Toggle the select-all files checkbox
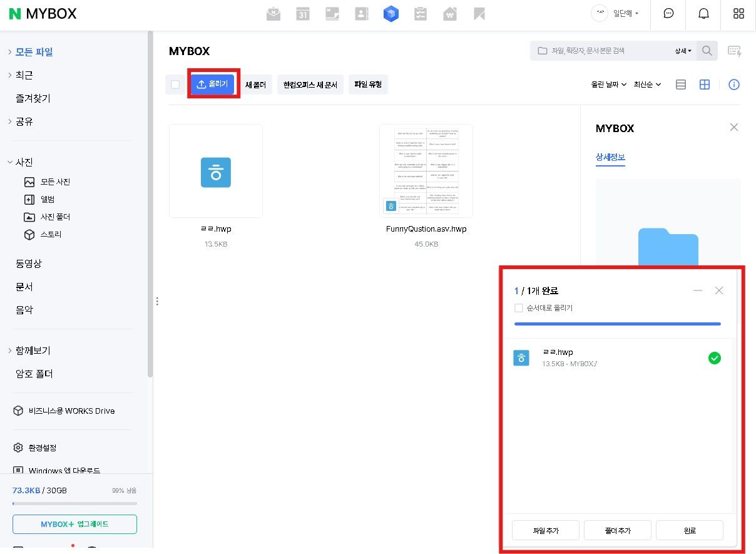 click(175, 85)
